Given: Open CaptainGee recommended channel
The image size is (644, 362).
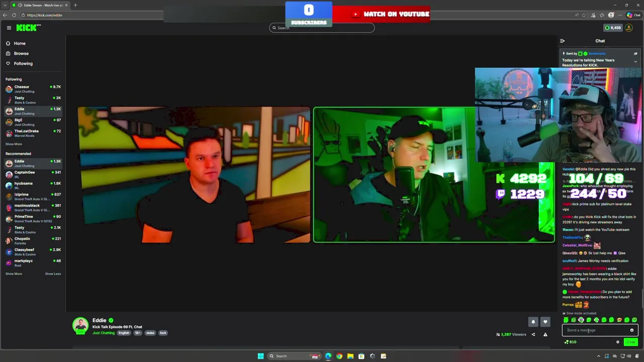Looking at the screenshot, I should 33,174.
